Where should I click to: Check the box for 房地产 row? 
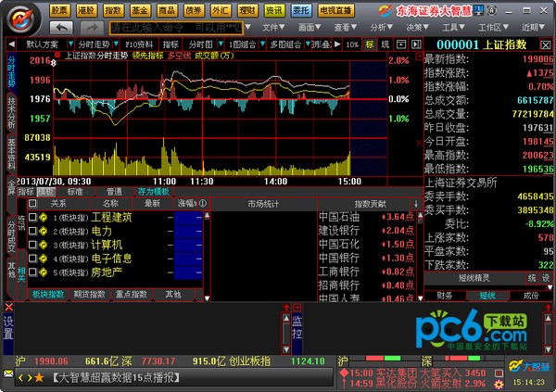(x=32, y=272)
